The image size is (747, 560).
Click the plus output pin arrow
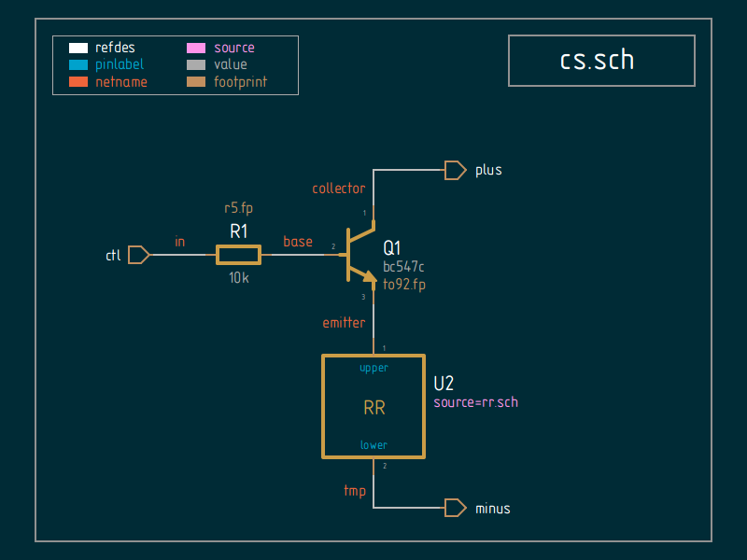click(x=455, y=170)
